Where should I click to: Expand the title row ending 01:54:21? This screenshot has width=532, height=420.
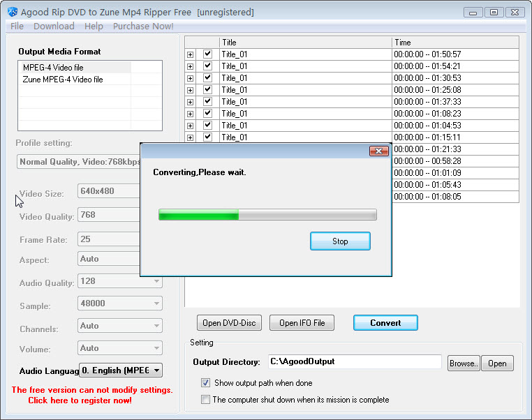click(x=191, y=66)
